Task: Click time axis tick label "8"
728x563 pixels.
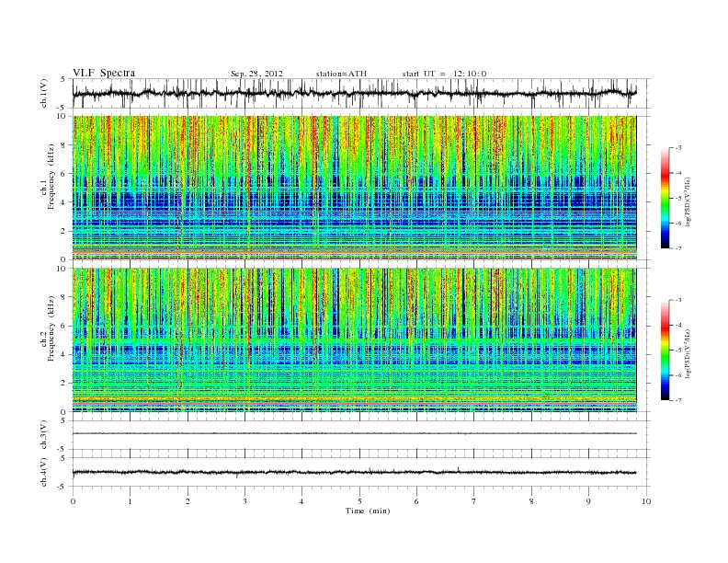Action: 531,501
